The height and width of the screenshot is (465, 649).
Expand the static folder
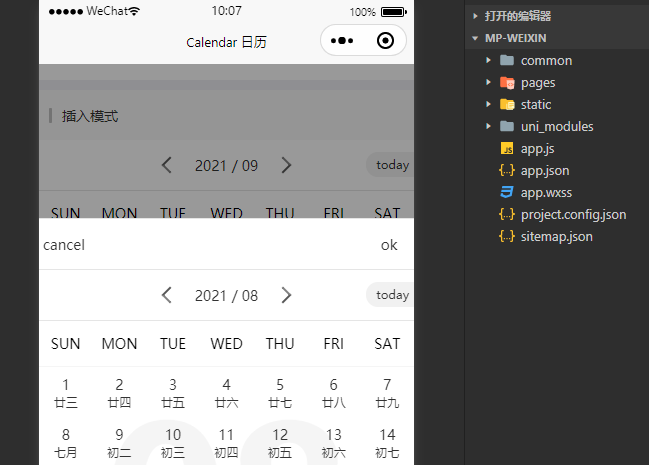[535, 104]
